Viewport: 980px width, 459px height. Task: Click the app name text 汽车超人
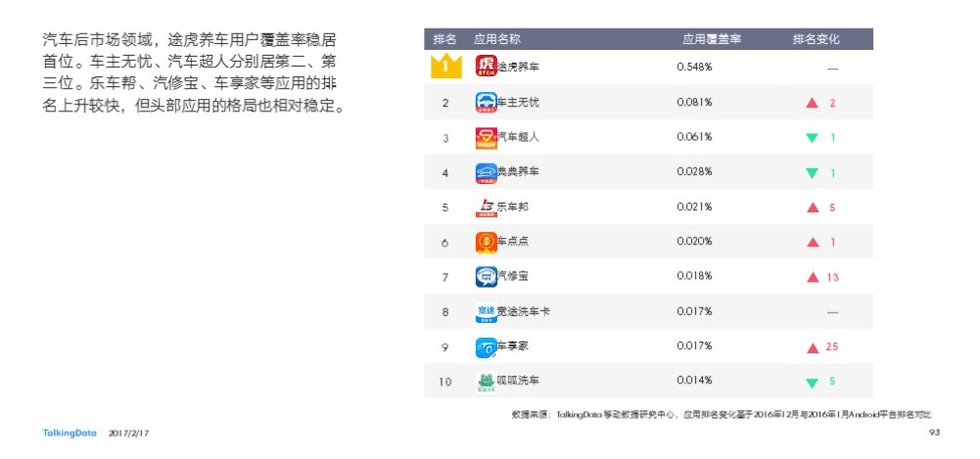[x=518, y=137]
